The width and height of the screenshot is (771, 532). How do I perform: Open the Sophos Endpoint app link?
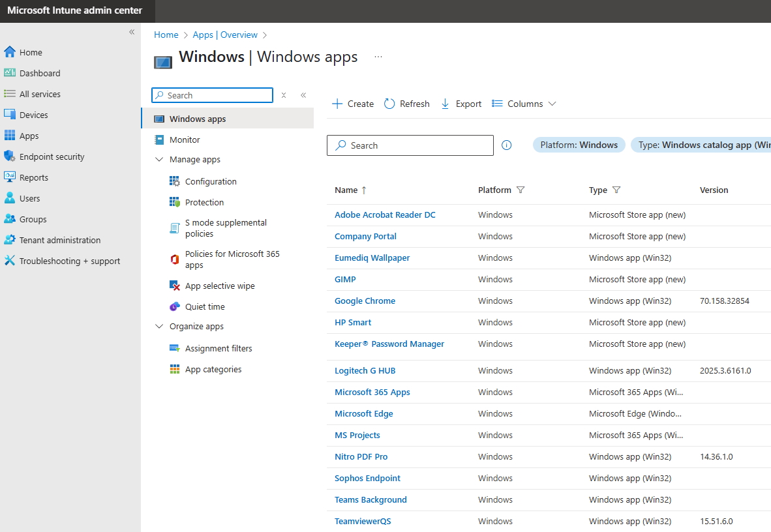[x=367, y=479]
